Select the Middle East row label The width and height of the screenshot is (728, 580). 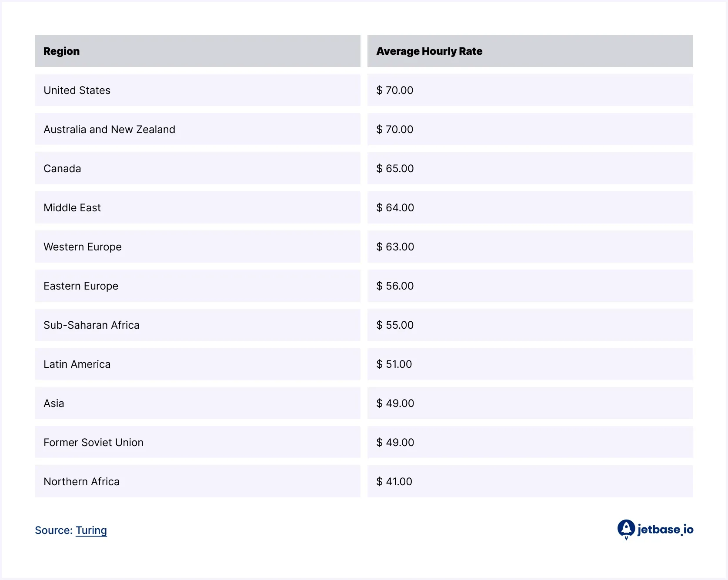[x=72, y=208]
